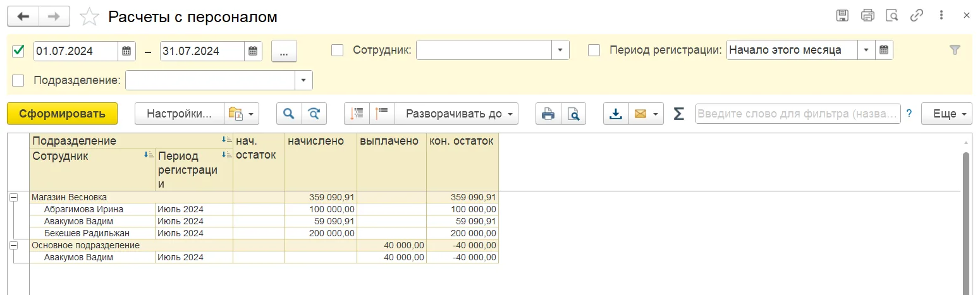
Task: Click the кон. остаток column header
Action: 463,162
